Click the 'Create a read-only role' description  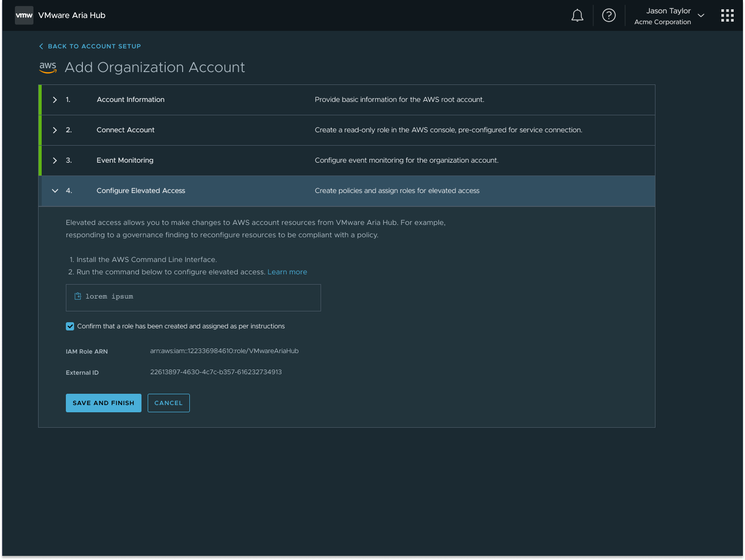coord(449,130)
